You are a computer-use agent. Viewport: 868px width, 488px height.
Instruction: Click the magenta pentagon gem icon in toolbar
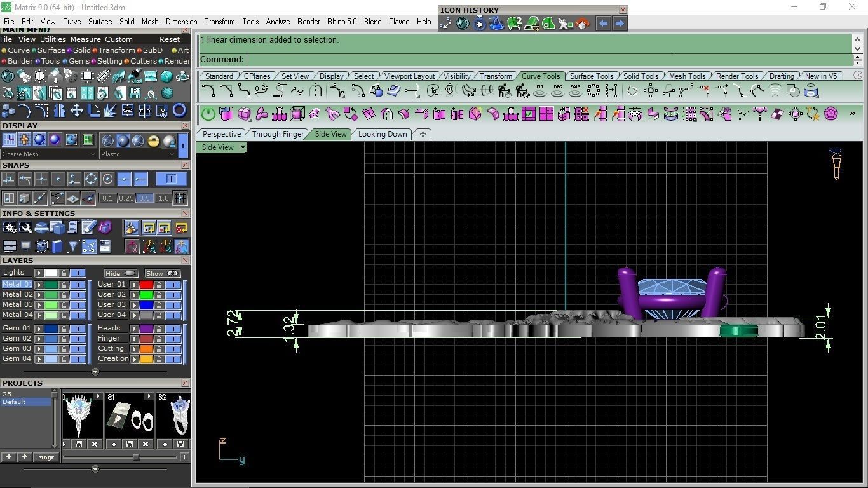pos(831,114)
